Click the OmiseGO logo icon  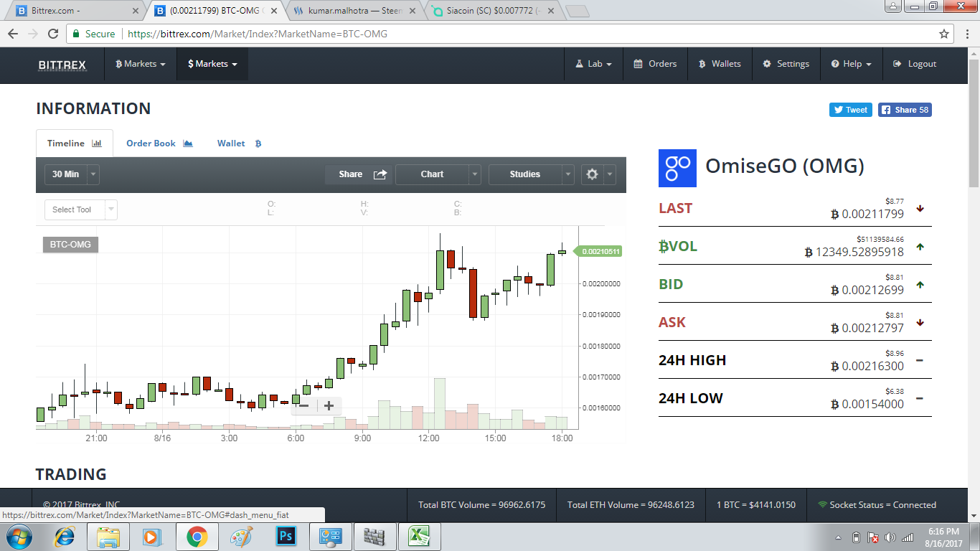tap(677, 169)
